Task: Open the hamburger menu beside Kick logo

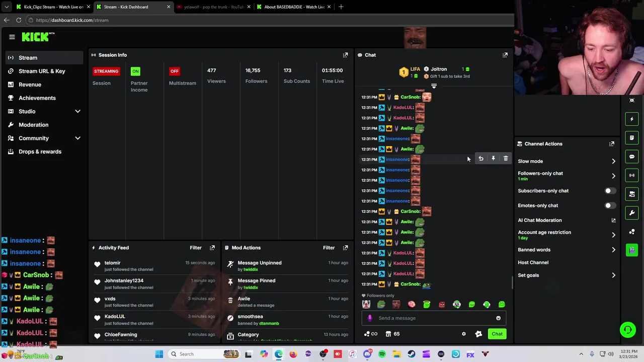Action: (x=12, y=37)
